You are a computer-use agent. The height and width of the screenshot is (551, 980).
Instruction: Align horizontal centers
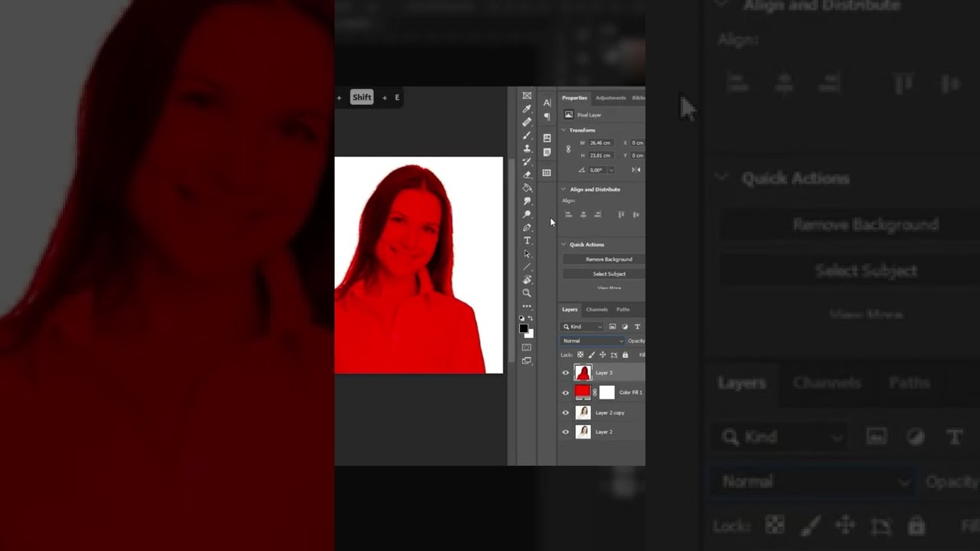click(583, 214)
